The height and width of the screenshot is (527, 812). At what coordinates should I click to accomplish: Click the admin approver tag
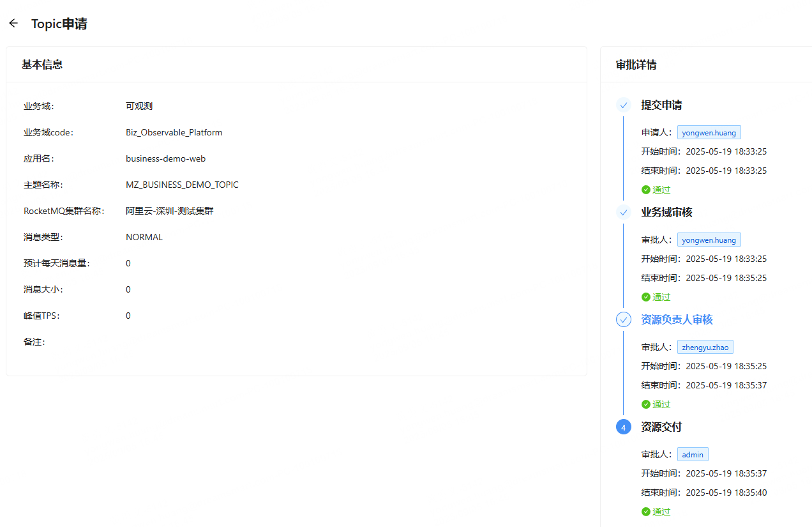click(693, 455)
